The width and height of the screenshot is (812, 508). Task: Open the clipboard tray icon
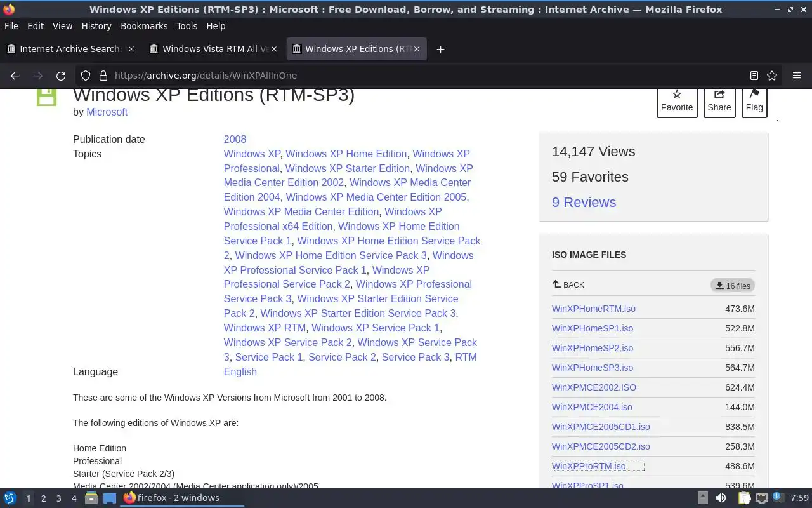click(x=744, y=498)
